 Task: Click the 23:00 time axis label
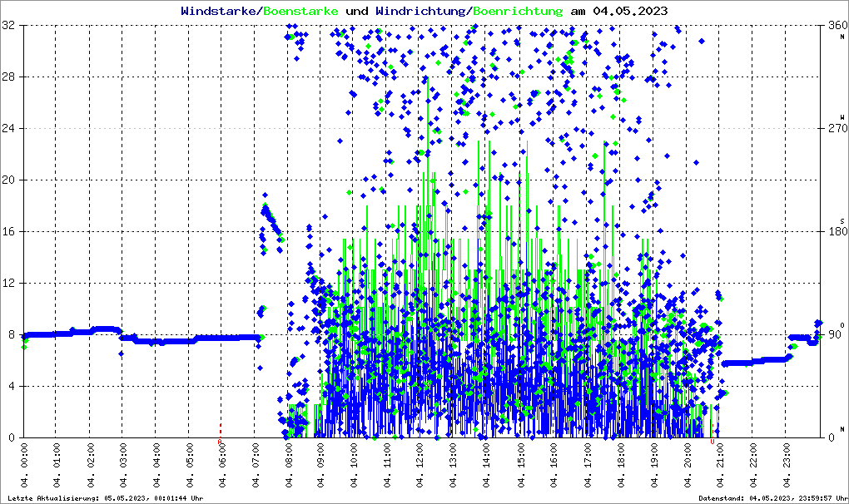(786, 466)
